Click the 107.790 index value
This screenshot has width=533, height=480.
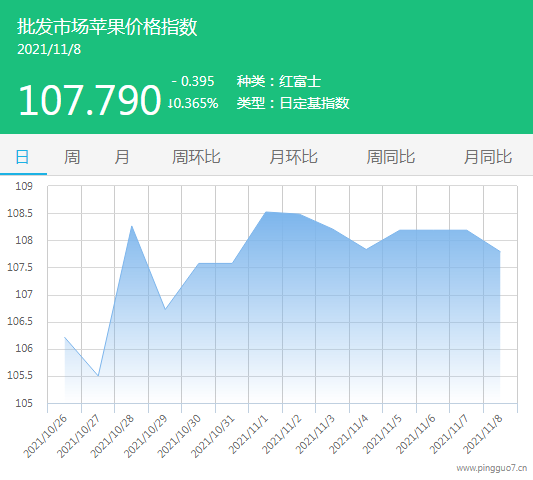pos(89,100)
